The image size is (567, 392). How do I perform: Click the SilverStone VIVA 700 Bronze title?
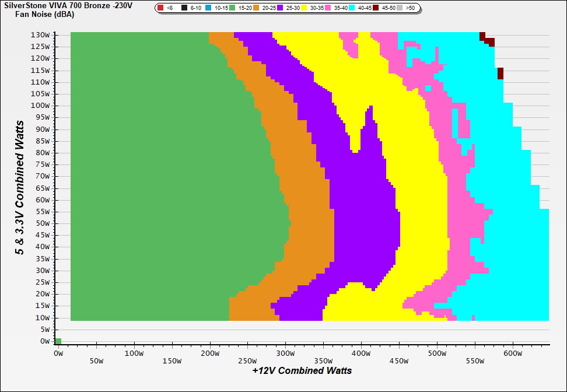coord(68,5)
